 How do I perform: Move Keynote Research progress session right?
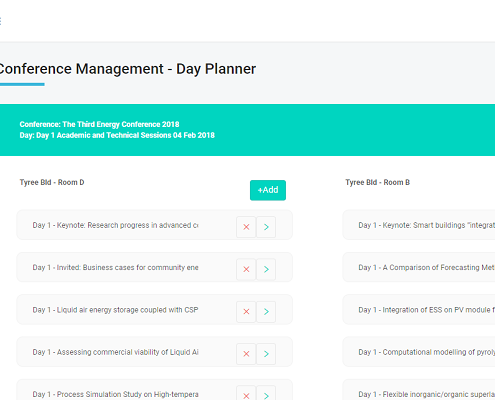pyautogui.click(x=266, y=227)
